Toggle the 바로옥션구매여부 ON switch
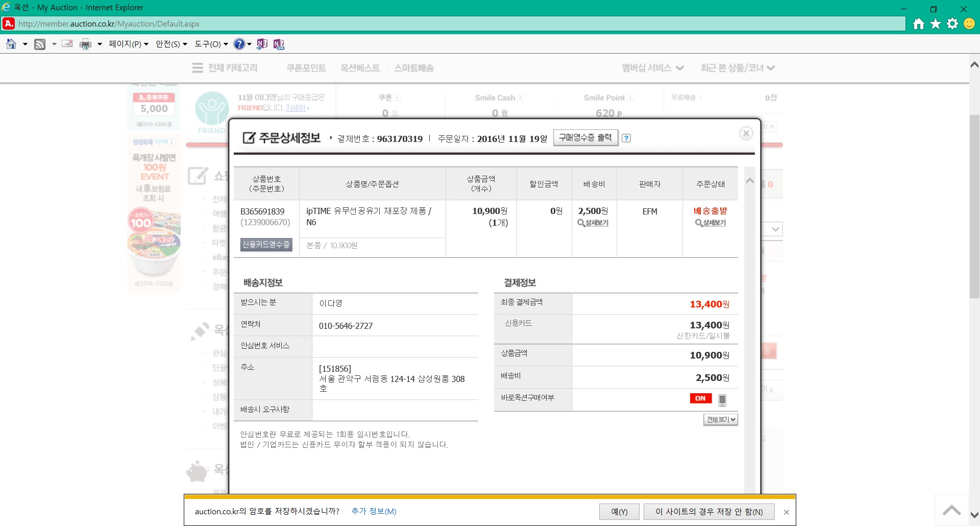The height and width of the screenshot is (526, 980). coord(700,398)
